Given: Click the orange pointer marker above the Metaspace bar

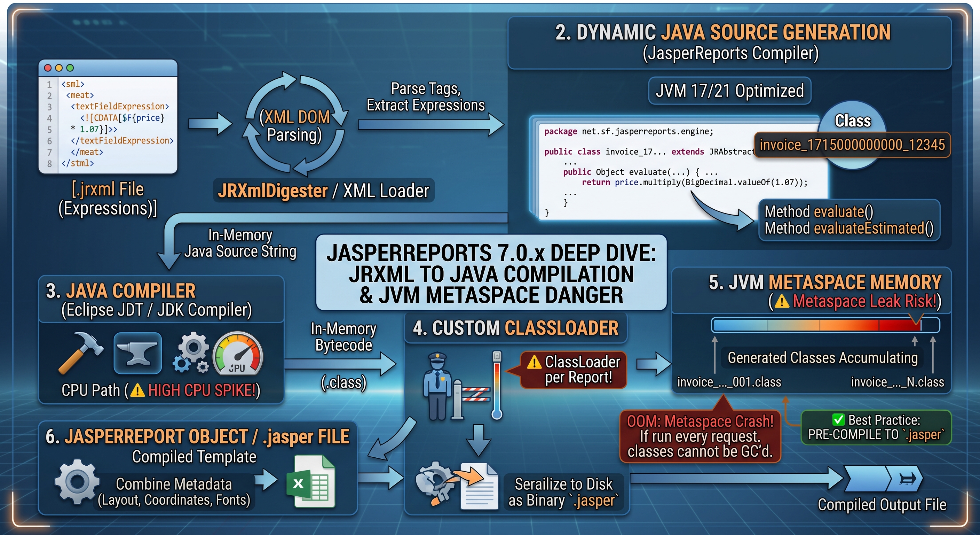Looking at the screenshot, I should click(x=916, y=318).
